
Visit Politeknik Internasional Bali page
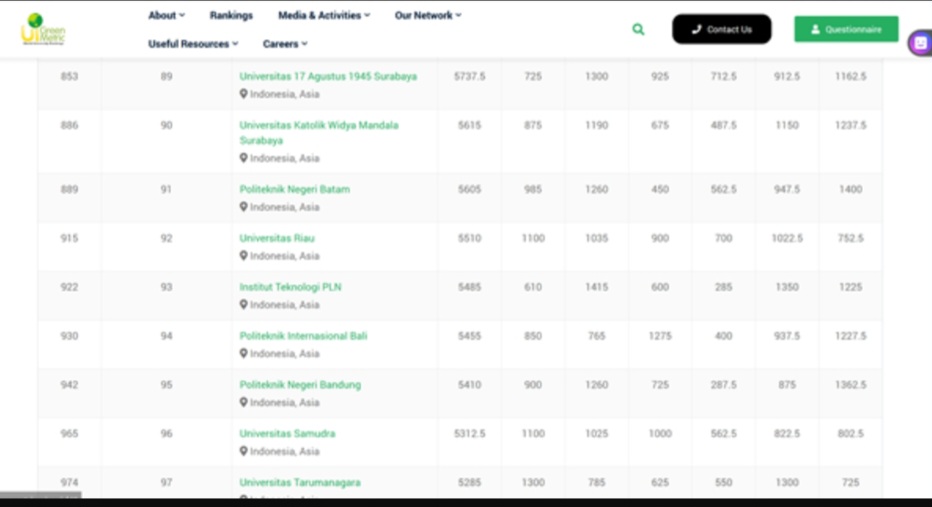(302, 336)
